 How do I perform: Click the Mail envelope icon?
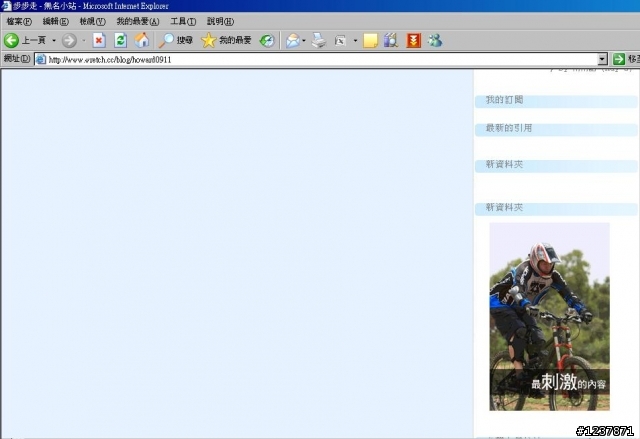[293, 40]
